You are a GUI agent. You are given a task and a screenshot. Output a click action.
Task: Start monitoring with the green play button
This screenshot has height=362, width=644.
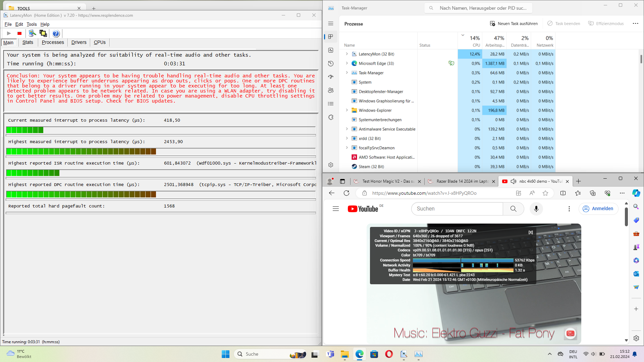tap(9, 33)
